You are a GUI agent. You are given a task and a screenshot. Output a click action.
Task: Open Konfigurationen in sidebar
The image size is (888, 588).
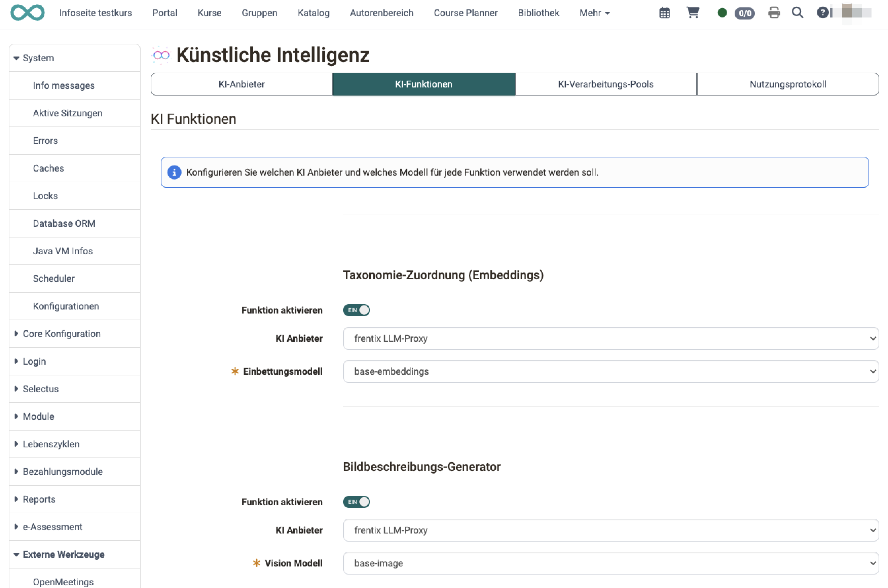click(75, 306)
